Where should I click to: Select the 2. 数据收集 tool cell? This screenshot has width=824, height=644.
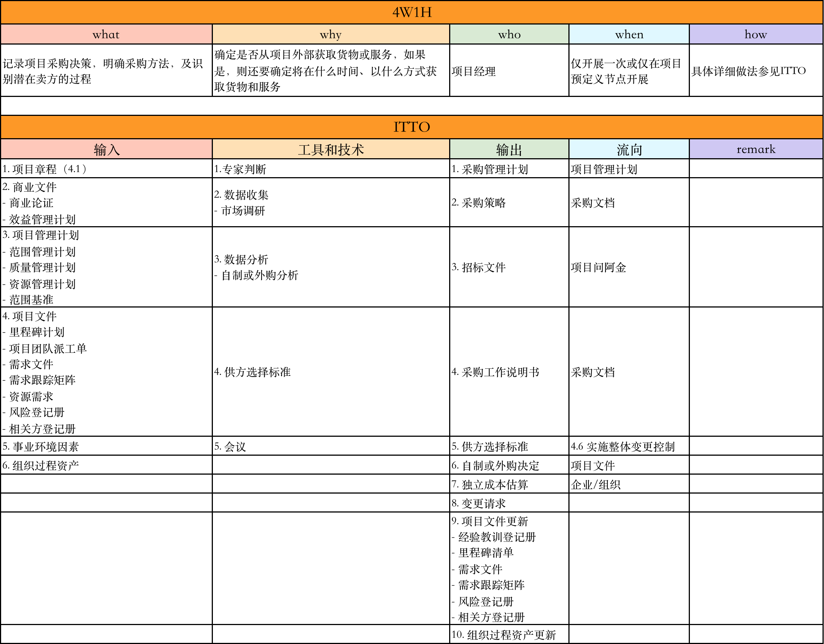pyautogui.click(x=331, y=202)
